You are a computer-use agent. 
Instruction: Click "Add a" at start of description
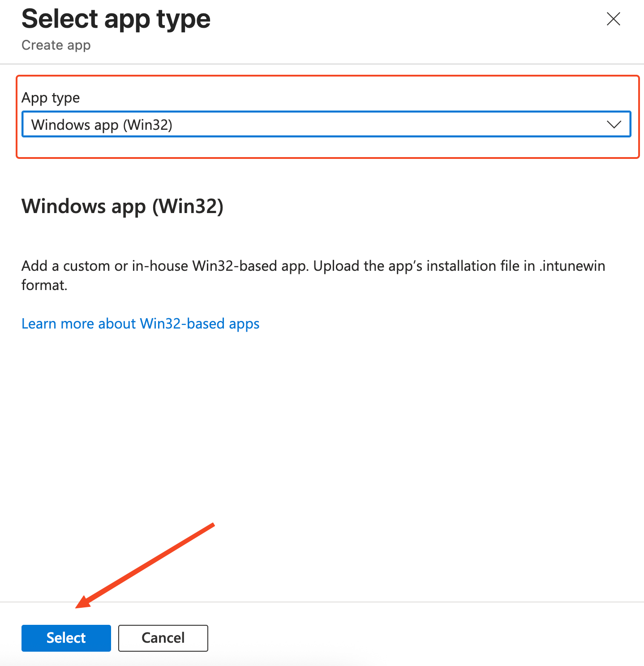pos(40,266)
